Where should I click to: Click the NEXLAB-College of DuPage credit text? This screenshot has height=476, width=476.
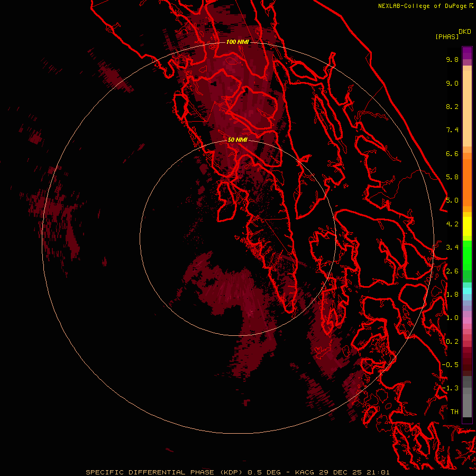point(422,6)
